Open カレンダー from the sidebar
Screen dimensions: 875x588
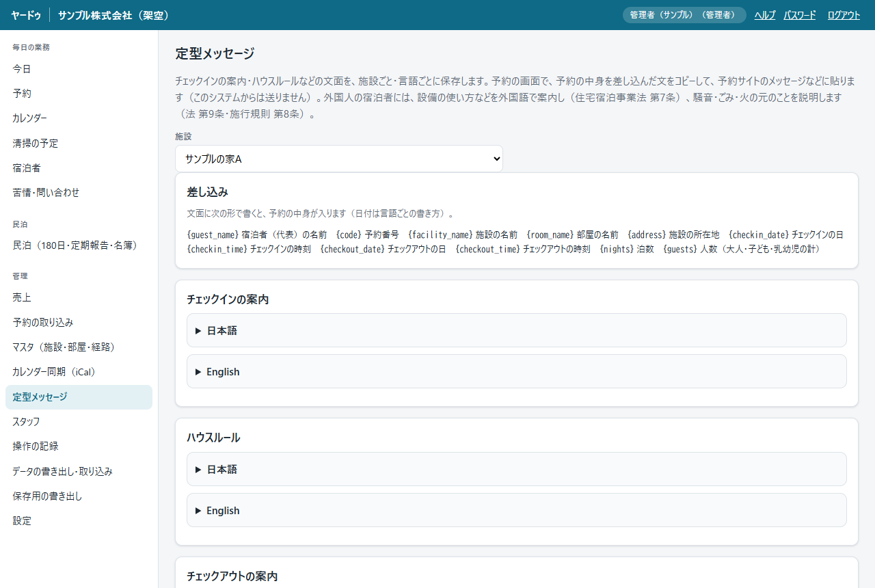point(79,118)
